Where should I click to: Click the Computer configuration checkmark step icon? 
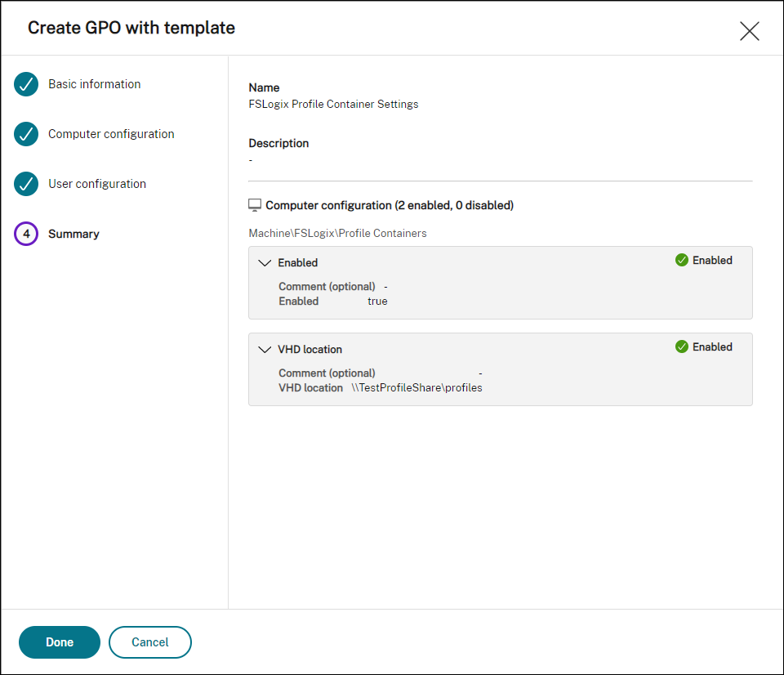point(26,134)
